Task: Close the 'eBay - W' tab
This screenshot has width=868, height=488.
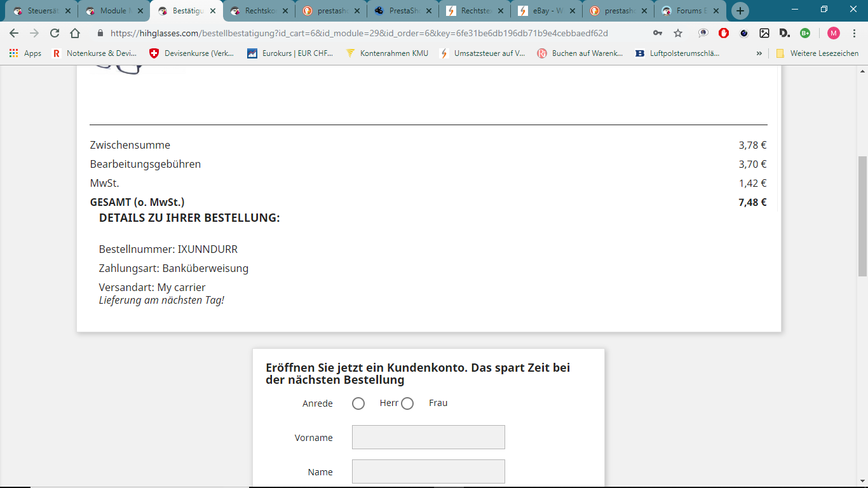Action: [572, 11]
